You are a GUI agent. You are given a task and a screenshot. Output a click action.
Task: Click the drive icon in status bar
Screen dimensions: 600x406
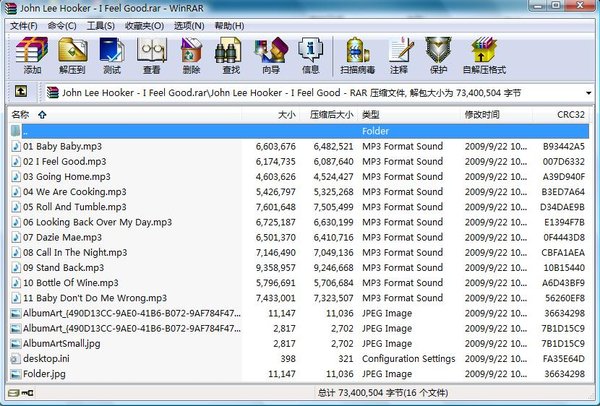[x=14, y=393]
